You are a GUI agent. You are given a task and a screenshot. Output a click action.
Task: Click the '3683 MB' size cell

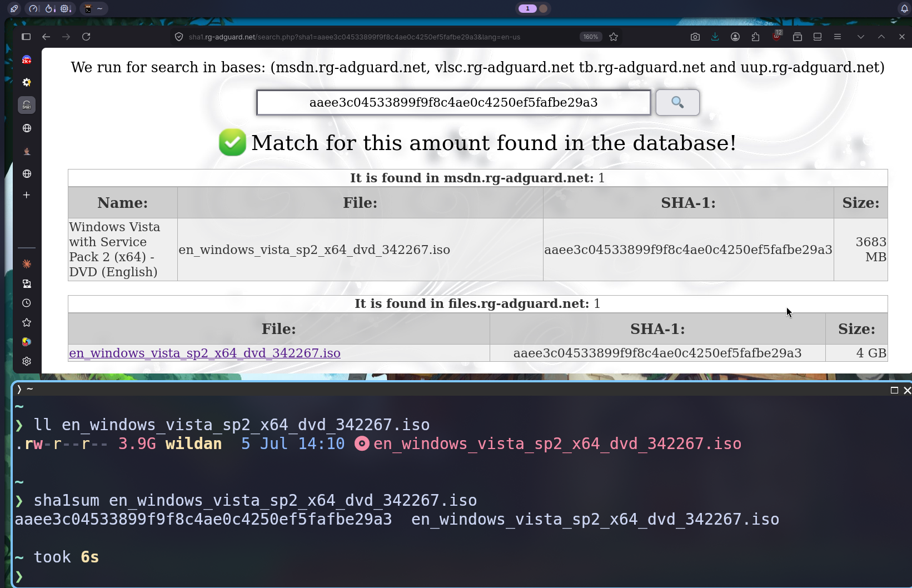[x=861, y=250]
